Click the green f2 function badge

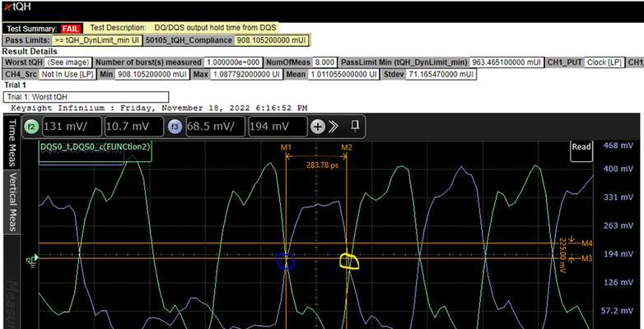coord(31,127)
